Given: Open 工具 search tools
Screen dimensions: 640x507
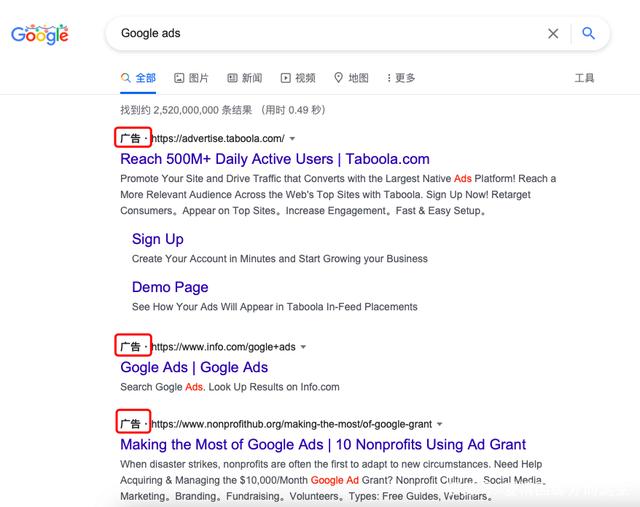Looking at the screenshot, I should 584,78.
